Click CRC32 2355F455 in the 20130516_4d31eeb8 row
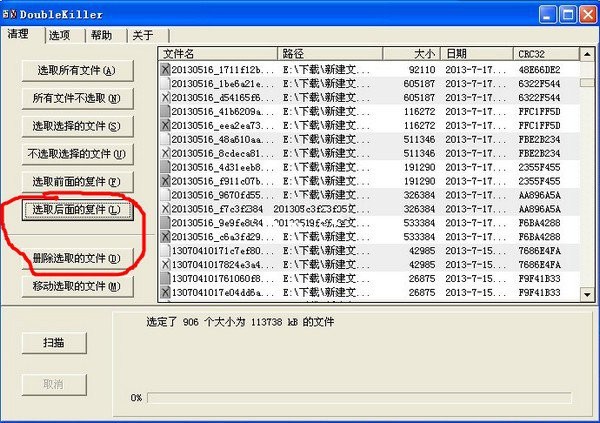Image resolution: width=600 pixels, height=423 pixels. pos(539,167)
